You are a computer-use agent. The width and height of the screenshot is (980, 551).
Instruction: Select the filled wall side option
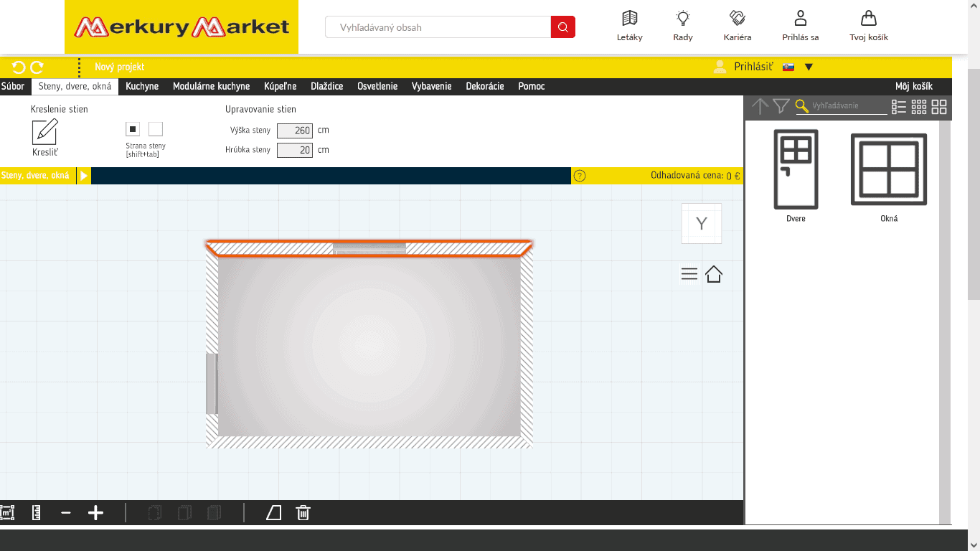pos(133,129)
